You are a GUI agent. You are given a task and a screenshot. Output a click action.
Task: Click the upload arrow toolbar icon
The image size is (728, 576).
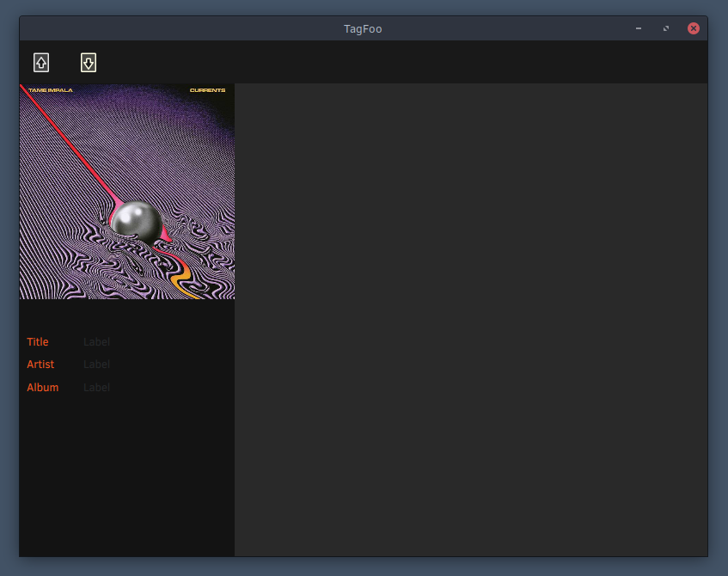pos(41,63)
